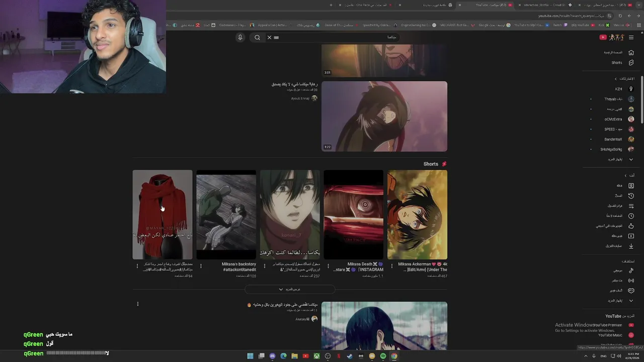Open Spotify from the taskbar
644x362 pixels.
tap(383, 356)
